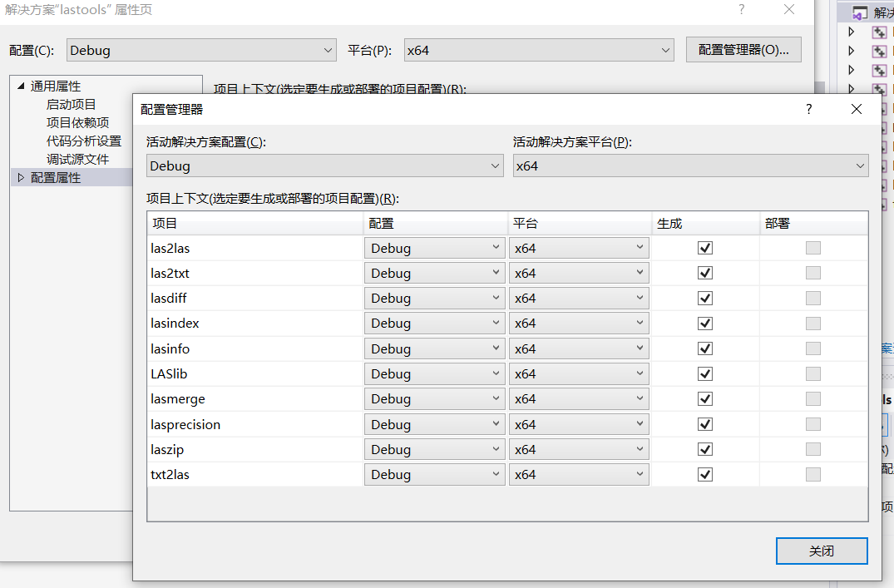Uncheck the 生成 checkbox for lasmerge
894x588 pixels.
(704, 398)
